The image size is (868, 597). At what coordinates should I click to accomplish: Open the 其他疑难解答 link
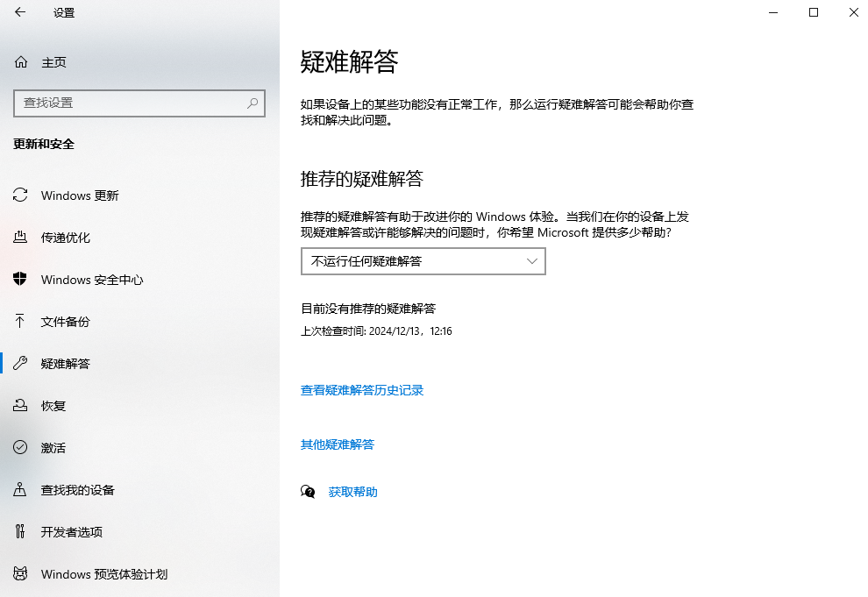[x=337, y=444]
